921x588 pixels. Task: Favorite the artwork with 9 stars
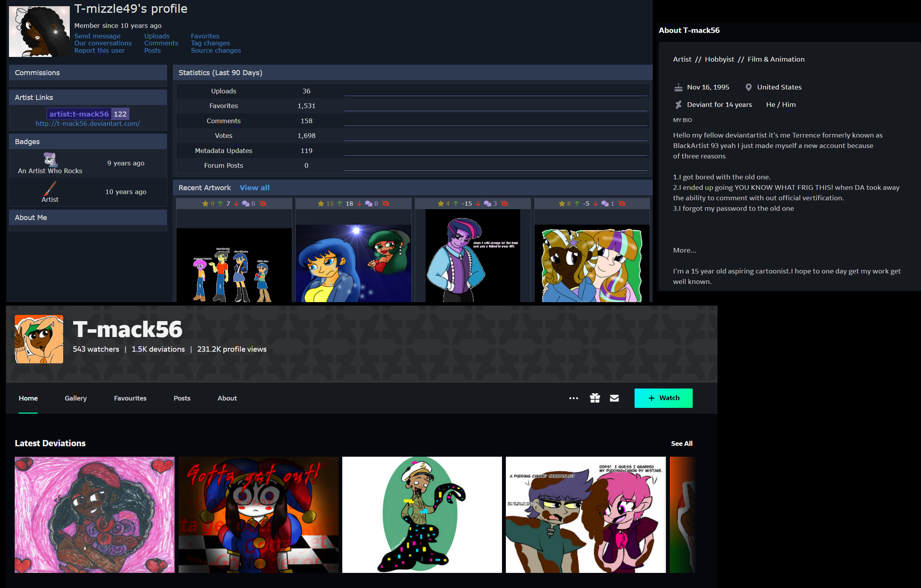tap(205, 204)
